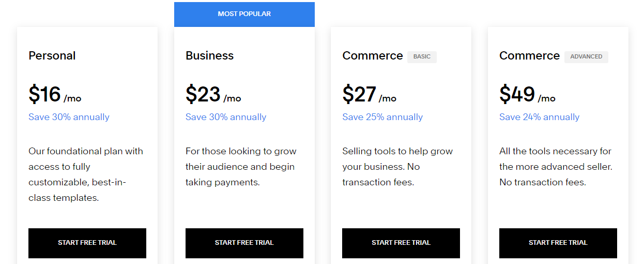The width and height of the screenshot is (644, 264).
Task: Select the Business plan heading
Action: pyautogui.click(x=209, y=56)
